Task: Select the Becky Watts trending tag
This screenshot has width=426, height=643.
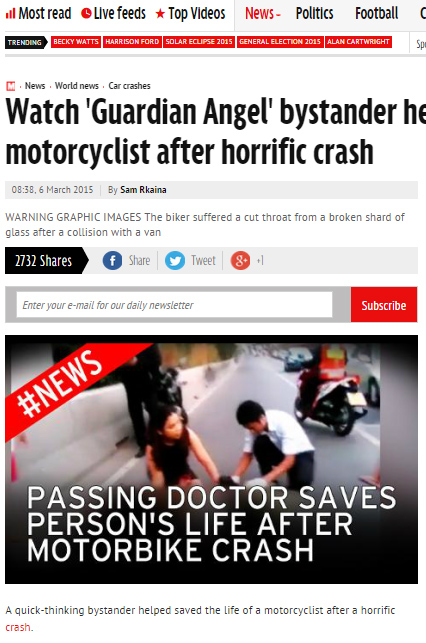Action: pos(76,42)
